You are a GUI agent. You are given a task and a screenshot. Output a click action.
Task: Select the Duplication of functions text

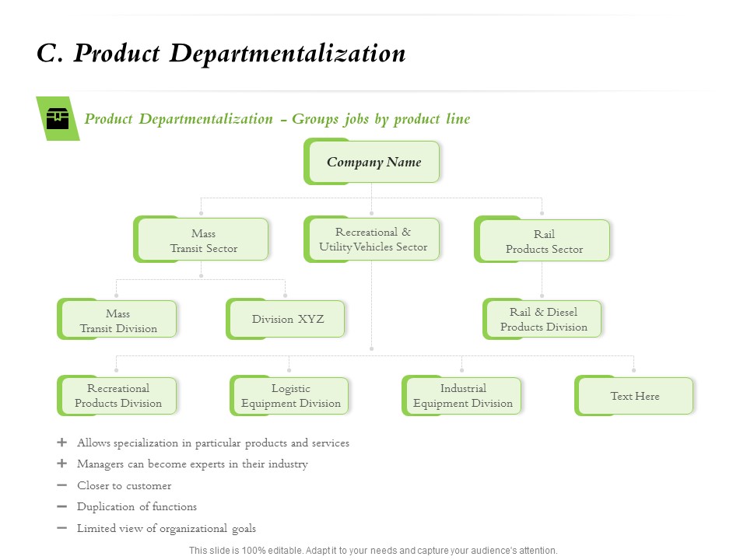coord(137,506)
